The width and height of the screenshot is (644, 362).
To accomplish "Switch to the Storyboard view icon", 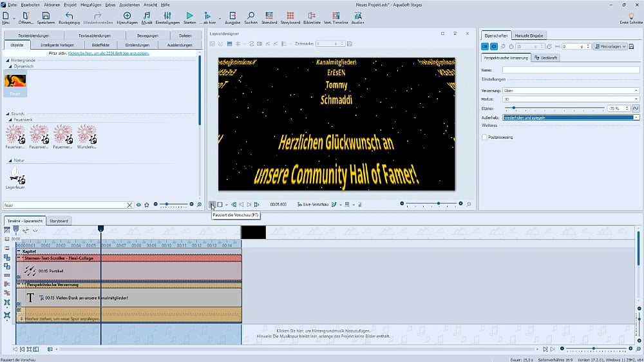I will (x=290, y=15).
